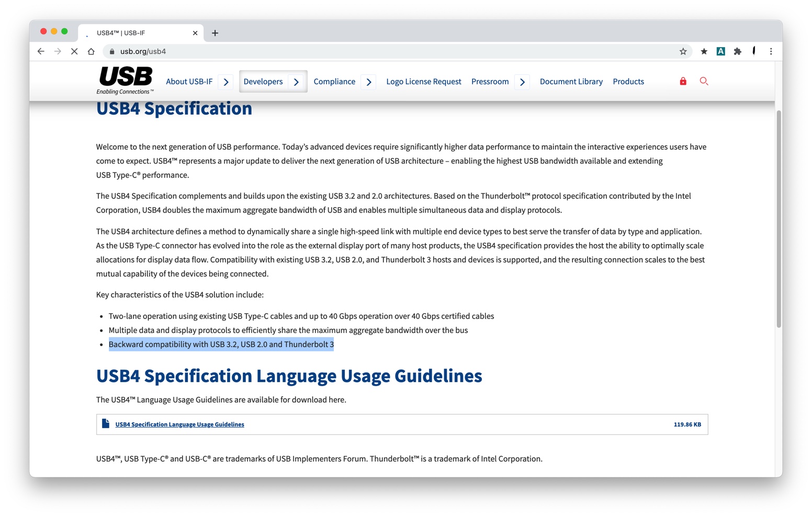Go back to the previous page

41,51
